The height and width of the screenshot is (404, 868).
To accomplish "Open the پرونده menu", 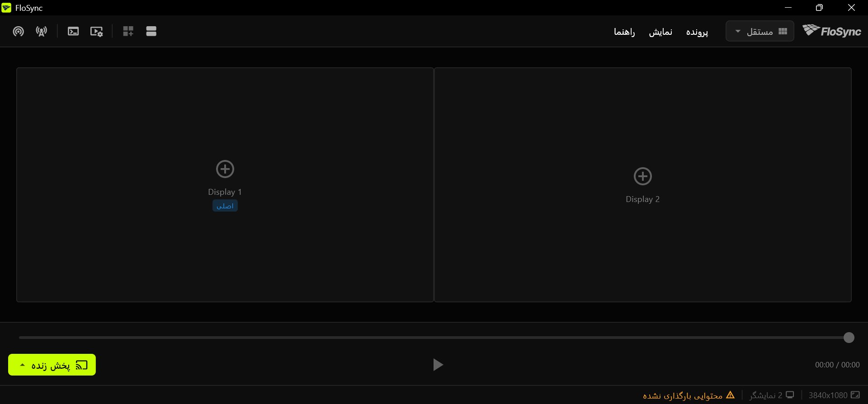I will click(697, 32).
